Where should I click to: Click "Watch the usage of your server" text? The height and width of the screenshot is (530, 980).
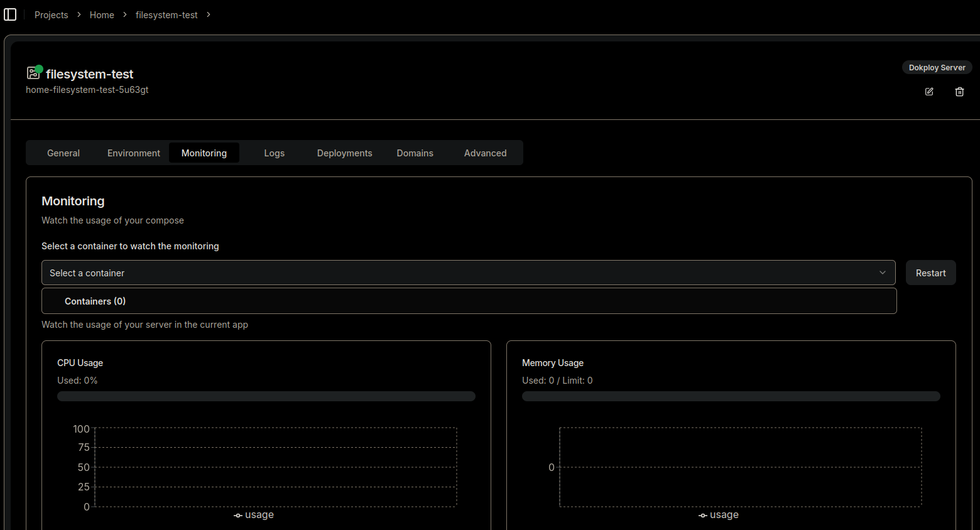pyautogui.click(x=144, y=325)
